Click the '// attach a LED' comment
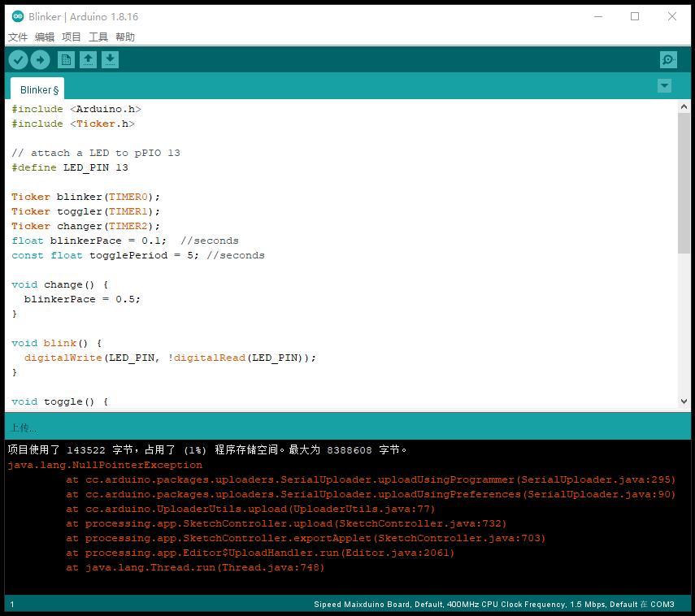Viewport: 695px width, 616px height. click(x=96, y=153)
